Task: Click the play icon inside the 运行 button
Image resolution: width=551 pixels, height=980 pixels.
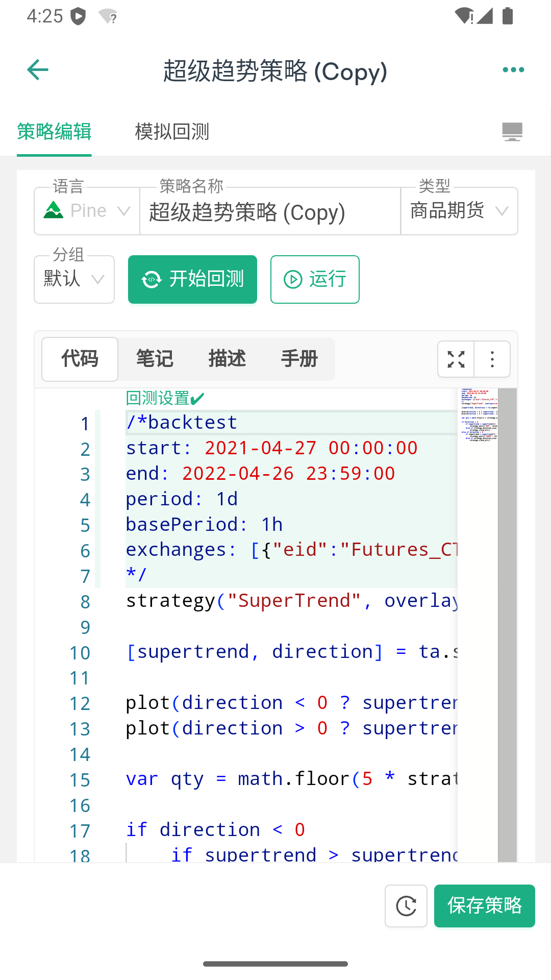Action: pyautogui.click(x=292, y=279)
